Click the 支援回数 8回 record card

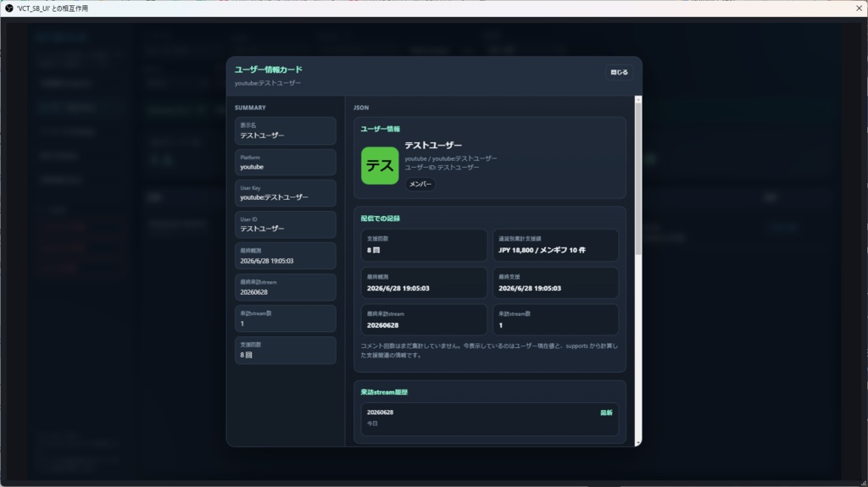pos(424,245)
